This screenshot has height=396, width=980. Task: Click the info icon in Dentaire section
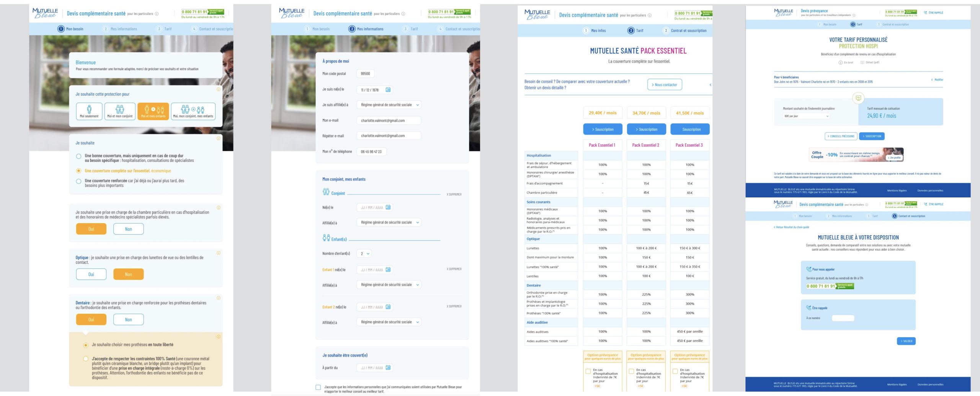[x=219, y=298]
